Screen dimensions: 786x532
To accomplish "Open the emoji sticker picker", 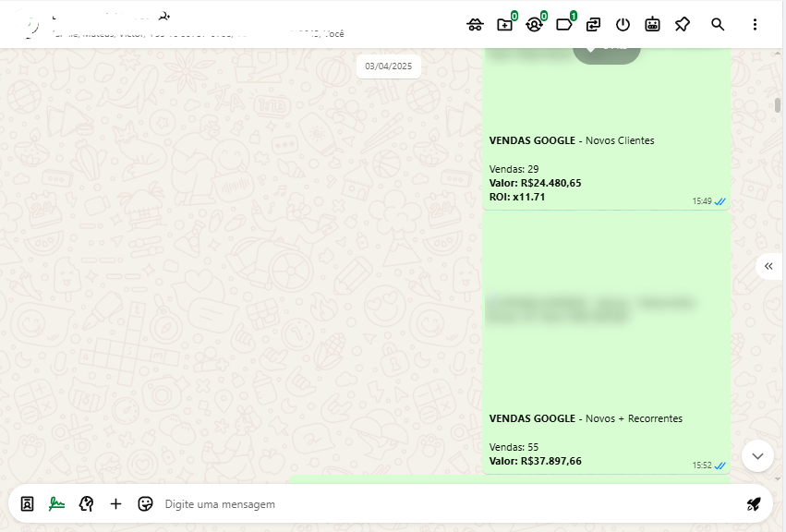I will tap(145, 503).
